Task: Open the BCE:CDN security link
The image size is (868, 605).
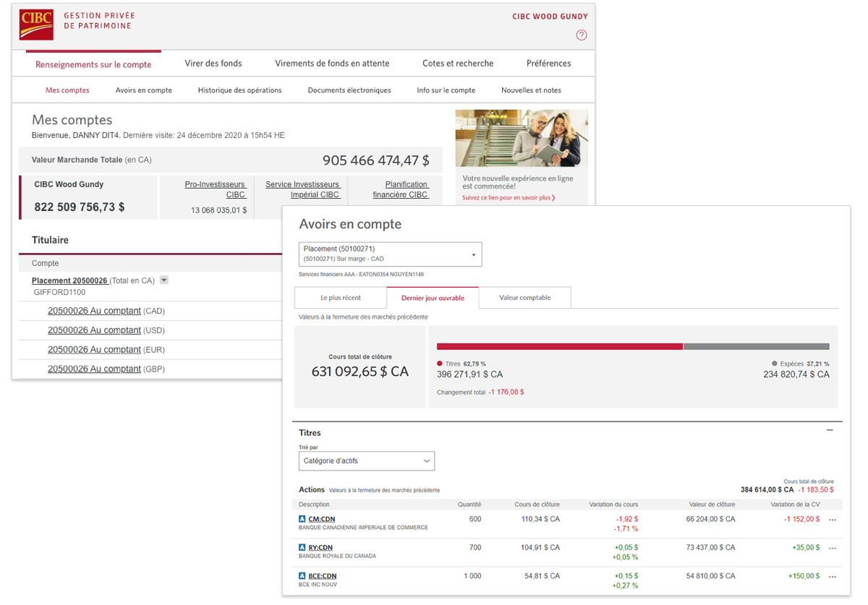Action: coord(323,576)
